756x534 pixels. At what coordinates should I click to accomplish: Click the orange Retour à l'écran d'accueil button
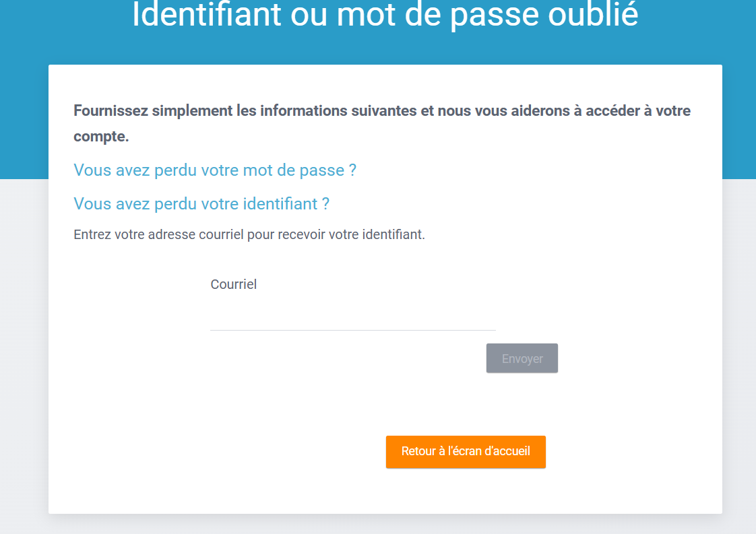click(466, 451)
